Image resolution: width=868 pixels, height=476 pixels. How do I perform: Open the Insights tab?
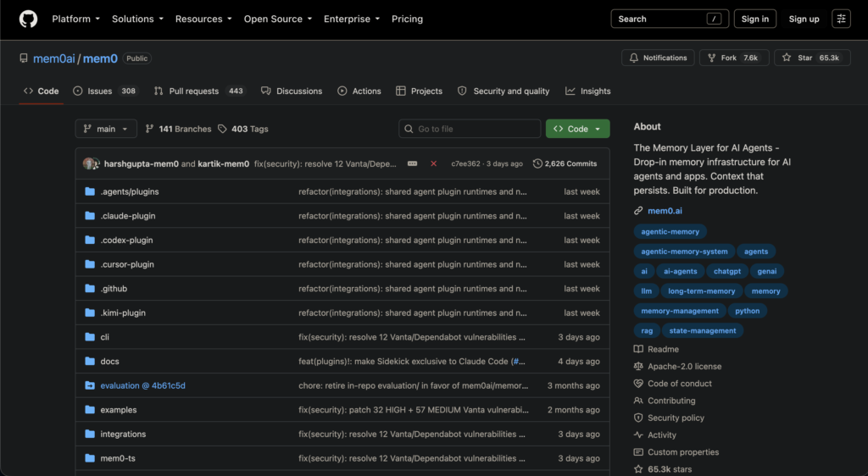point(588,91)
